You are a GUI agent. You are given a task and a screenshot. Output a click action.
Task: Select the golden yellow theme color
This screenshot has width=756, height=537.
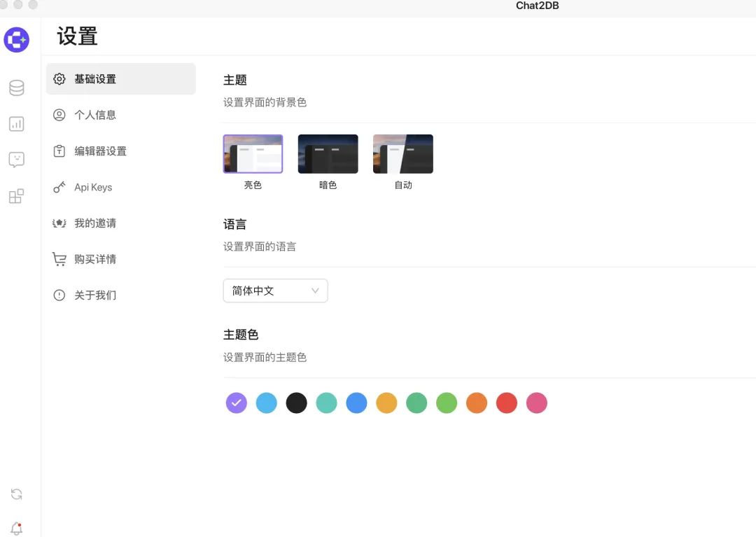(386, 403)
